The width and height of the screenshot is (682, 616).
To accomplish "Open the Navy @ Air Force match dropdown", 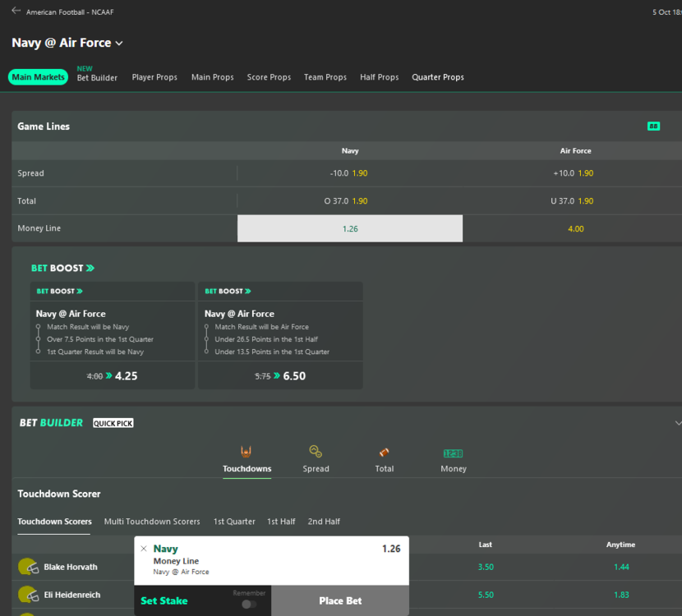I will [119, 43].
